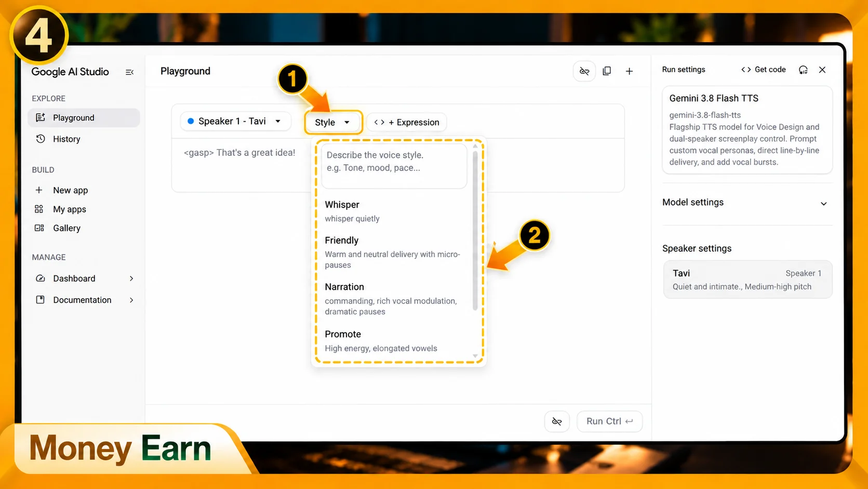Screen dimensions: 868x489
Task: Click the script text '<gasp> That's a great idea!'
Action: tap(239, 153)
